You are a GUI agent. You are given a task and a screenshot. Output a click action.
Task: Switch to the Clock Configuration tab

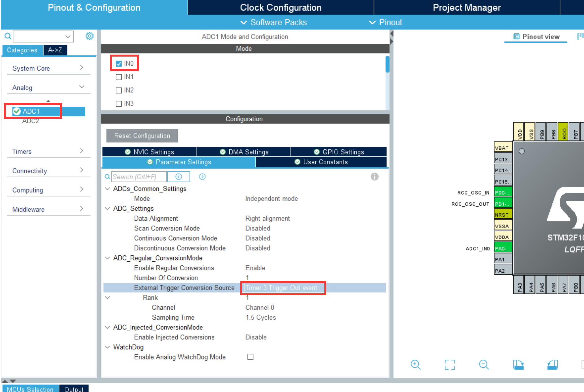pyautogui.click(x=281, y=8)
